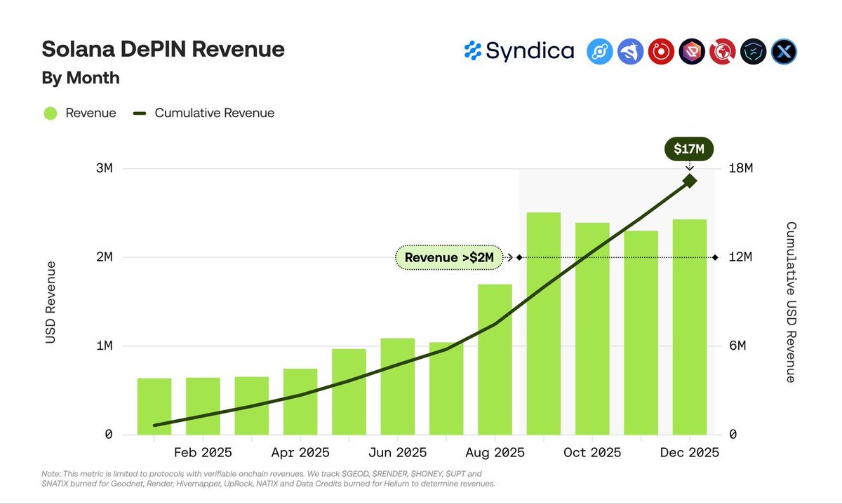Select the Solana DePIN Revenue title
The width and height of the screenshot is (842, 504).
click(162, 49)
